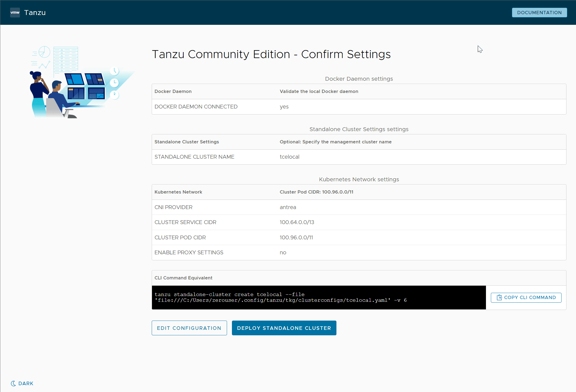Click Cluster Pod CIDR value 100.96.0.0/11

(296, 237)
